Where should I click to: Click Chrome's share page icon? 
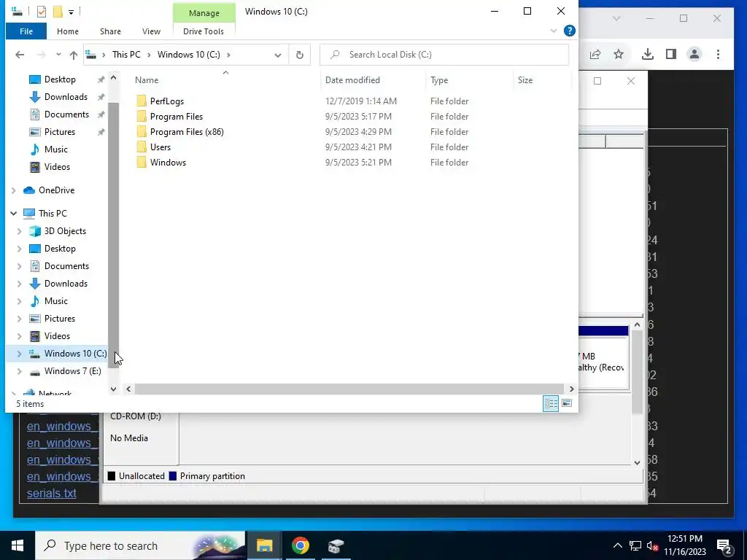tap(595, 54)
